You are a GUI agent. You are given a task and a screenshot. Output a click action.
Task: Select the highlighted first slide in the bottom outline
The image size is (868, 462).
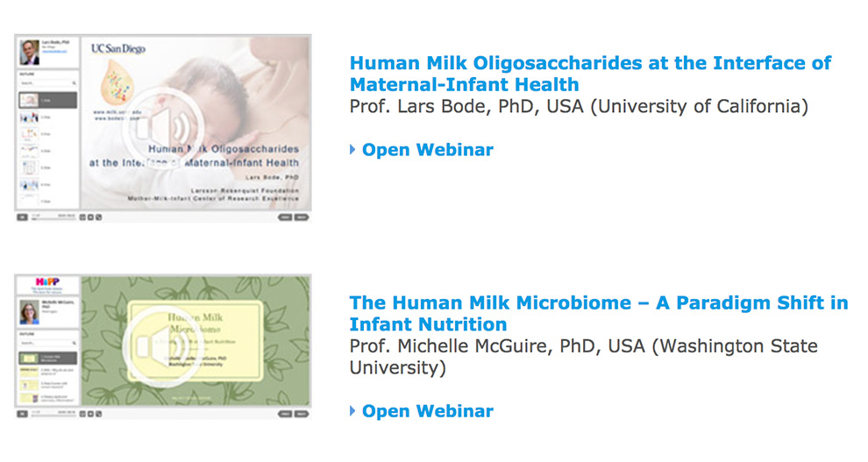[48, 358]
